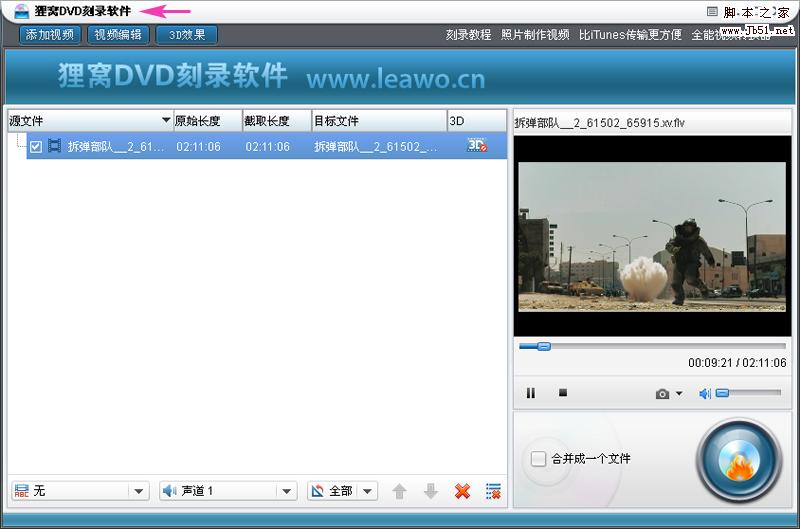The width and height of the screenshot is (800, 529).
Task: Click the 添加视频 button
Action: click(50, 35)
